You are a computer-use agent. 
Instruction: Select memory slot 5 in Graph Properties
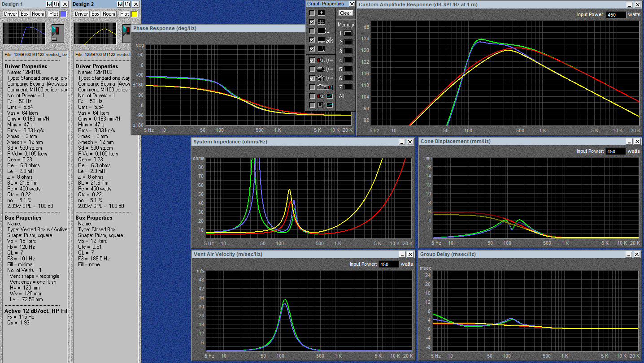tap(348, 69)
